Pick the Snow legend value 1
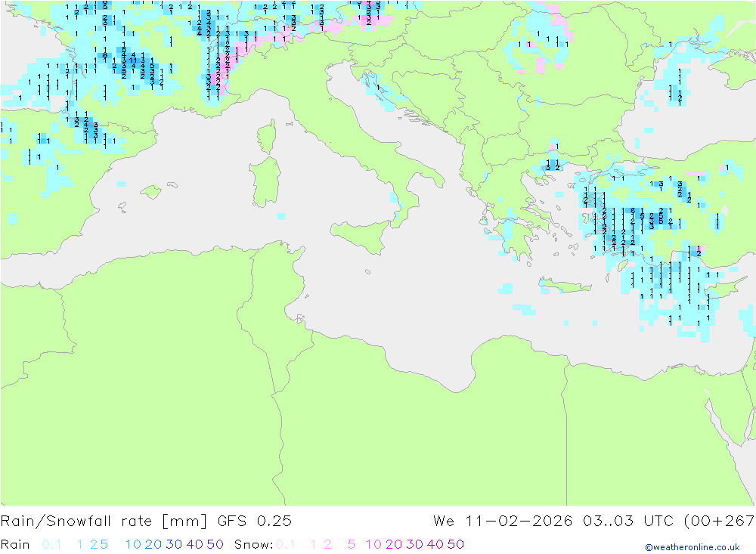The image size is (756, 554). click(x=314, y=544)
